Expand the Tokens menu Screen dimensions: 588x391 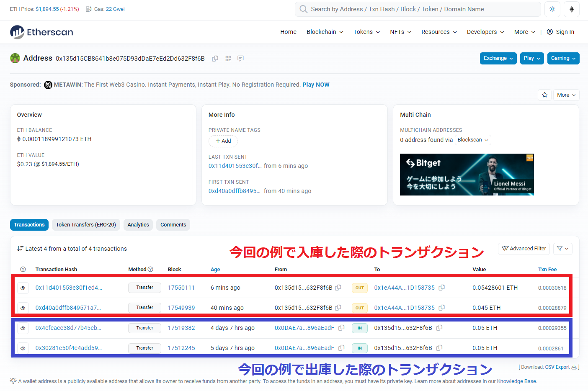coord(367,32)
